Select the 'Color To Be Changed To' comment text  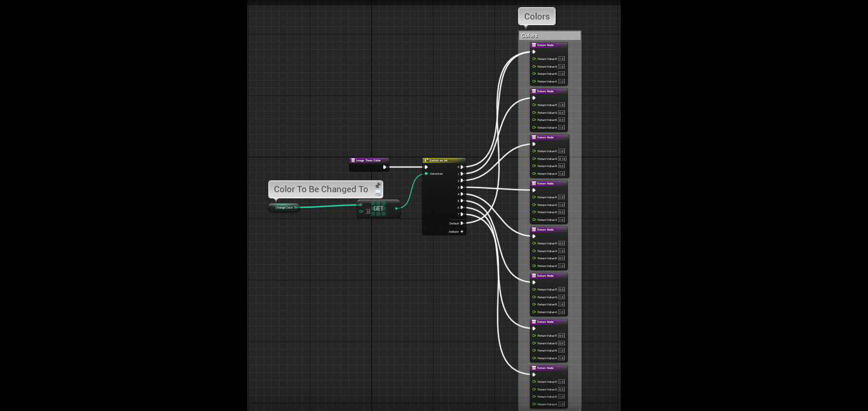(x=321, y=189)
